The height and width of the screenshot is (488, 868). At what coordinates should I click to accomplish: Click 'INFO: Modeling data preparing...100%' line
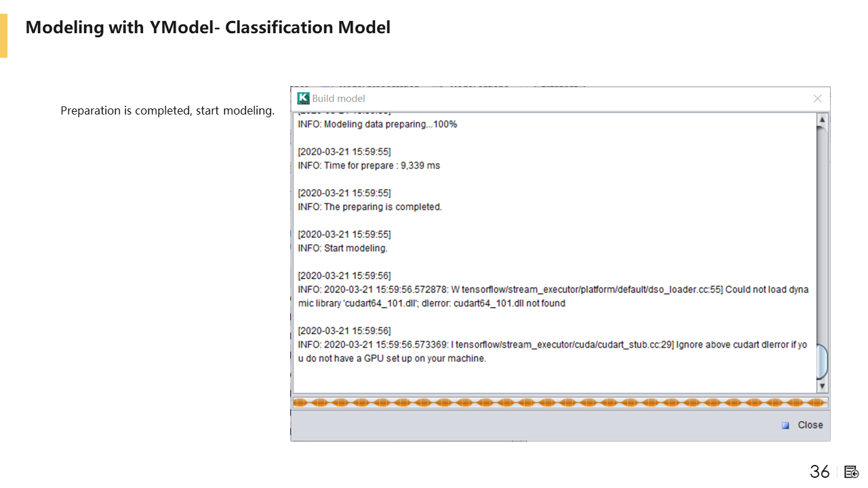[378, 124]
